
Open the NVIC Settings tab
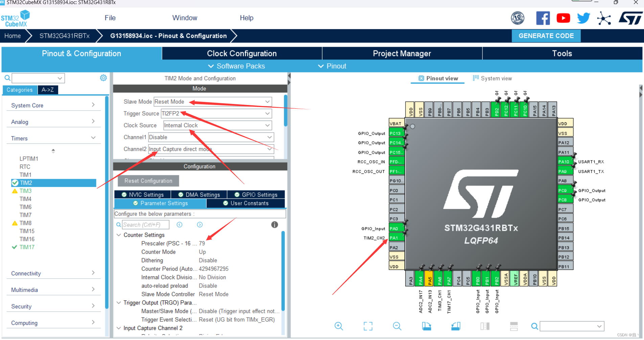(143, 195)
